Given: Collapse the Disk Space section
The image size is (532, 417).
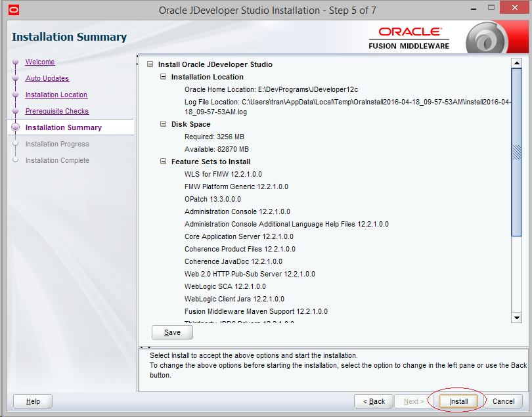Looking at the screenshot, I should click(163, 124).
